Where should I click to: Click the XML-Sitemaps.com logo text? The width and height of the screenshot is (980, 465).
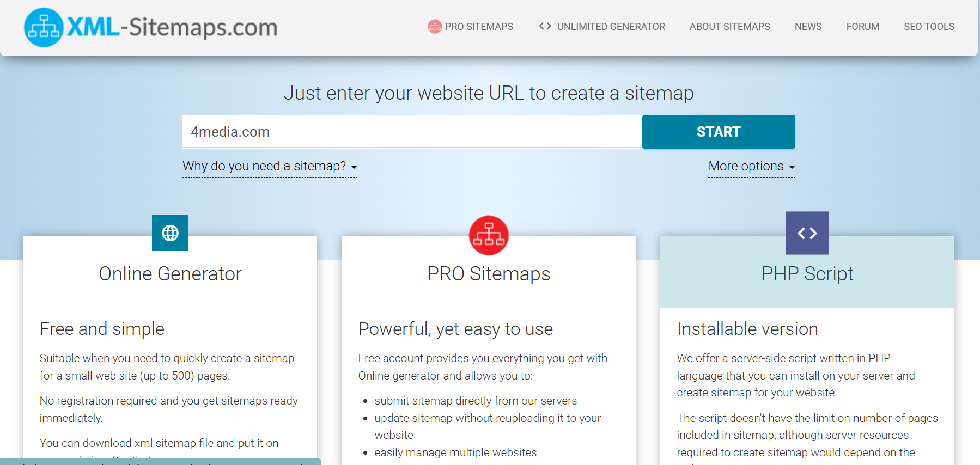tap(172, 27)
